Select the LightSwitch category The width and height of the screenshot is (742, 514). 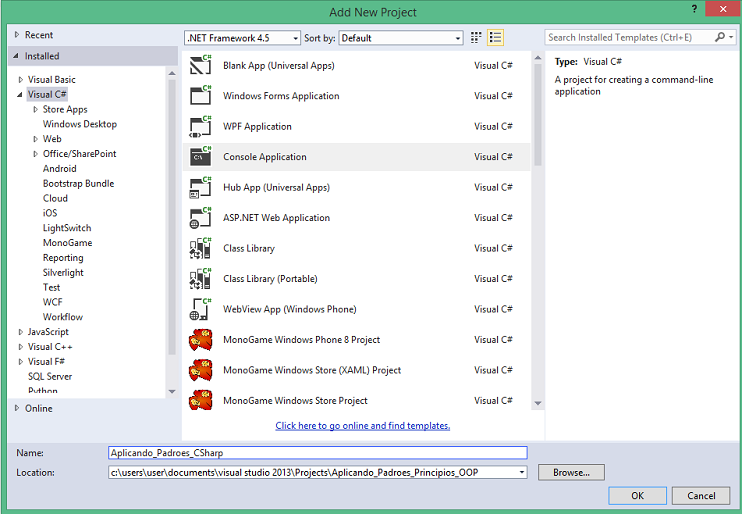pos(67,228)
